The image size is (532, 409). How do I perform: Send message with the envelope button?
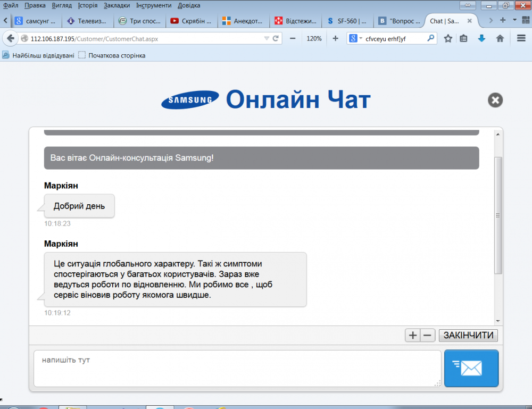click(471, 368)
